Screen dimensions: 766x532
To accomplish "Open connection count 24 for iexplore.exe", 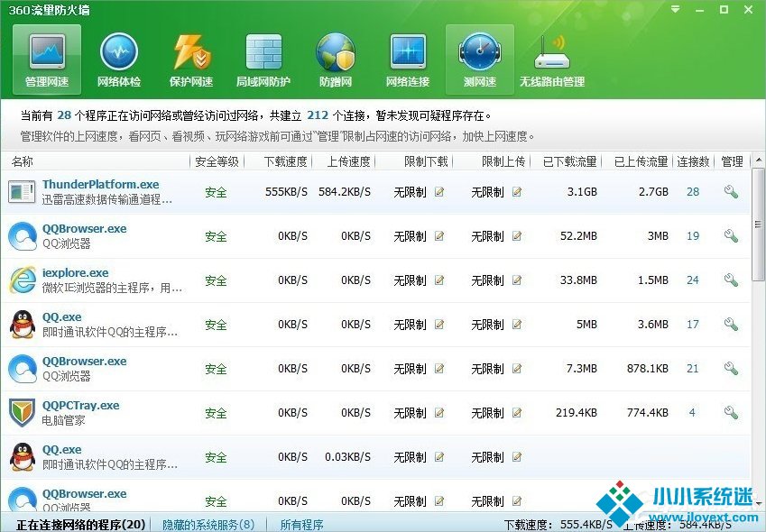I will pos(693,280).
